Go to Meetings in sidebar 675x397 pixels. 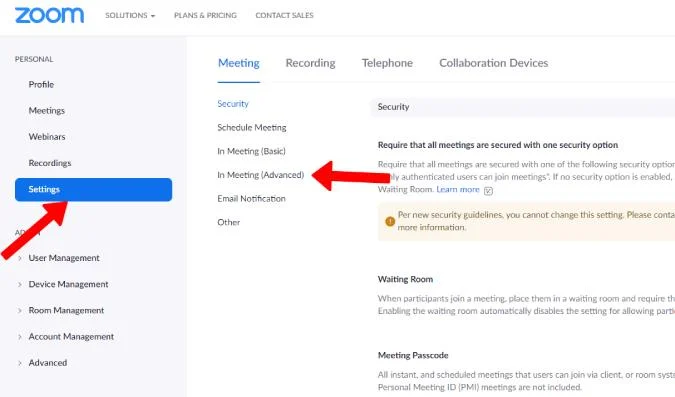46,111
